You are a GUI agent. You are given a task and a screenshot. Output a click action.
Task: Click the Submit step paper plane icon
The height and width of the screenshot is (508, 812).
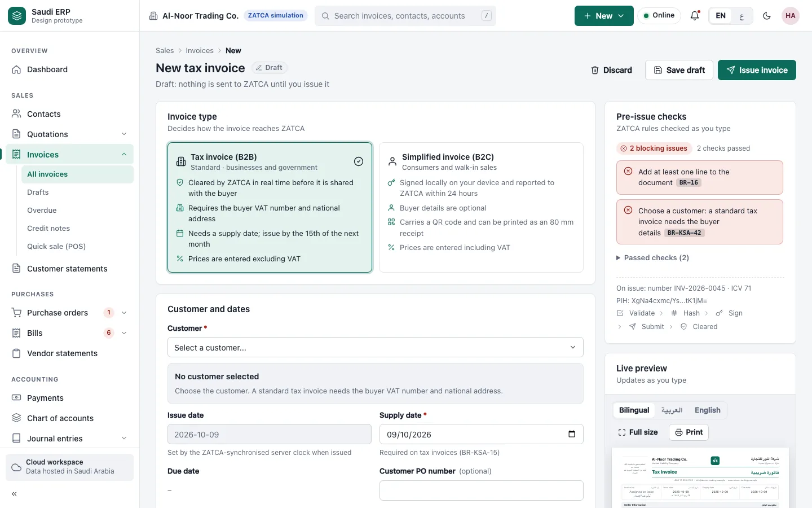click(633, 327)
